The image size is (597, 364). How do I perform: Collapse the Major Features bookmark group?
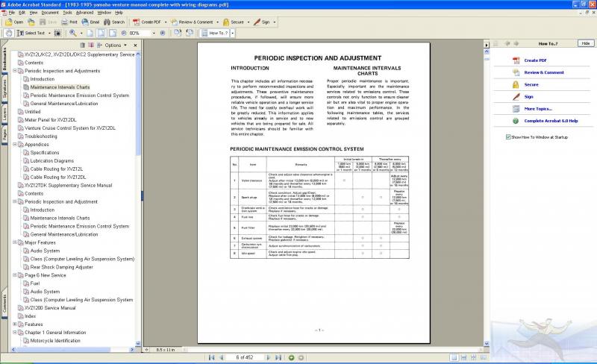point(15,242)
